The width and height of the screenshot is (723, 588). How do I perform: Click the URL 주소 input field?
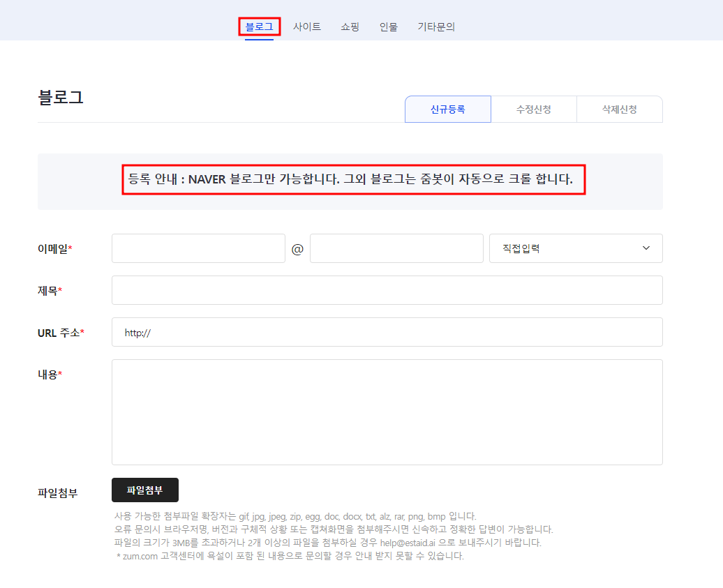(x=387, y=332)
